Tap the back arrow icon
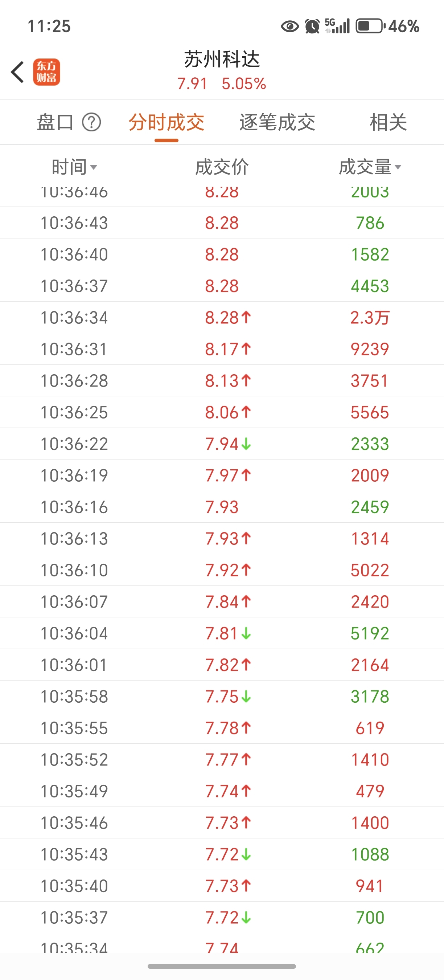 point(17,72)
